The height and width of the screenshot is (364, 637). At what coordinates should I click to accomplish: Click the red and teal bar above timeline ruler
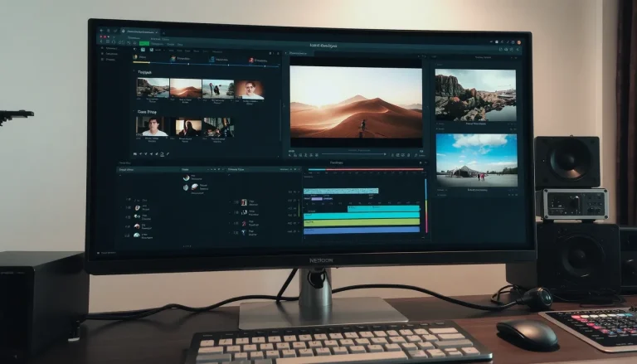(x=367, y=169)
